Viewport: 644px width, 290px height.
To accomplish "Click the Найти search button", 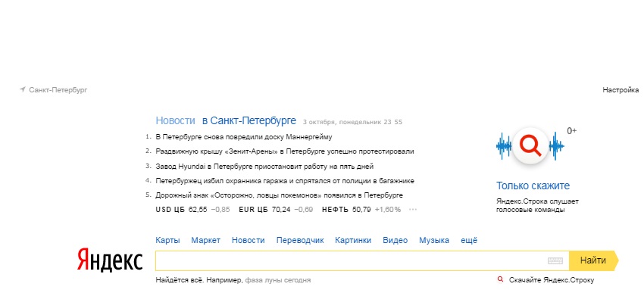I will (x=593, y=260).
